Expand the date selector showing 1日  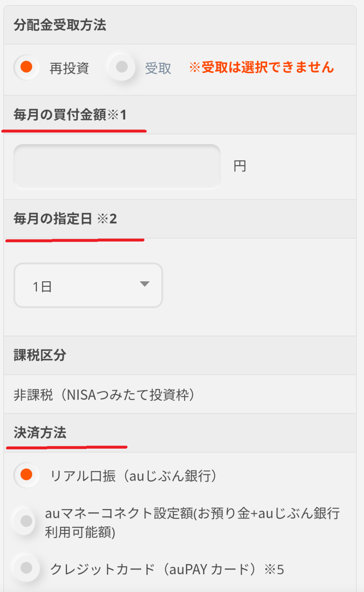tap(88, 285)
